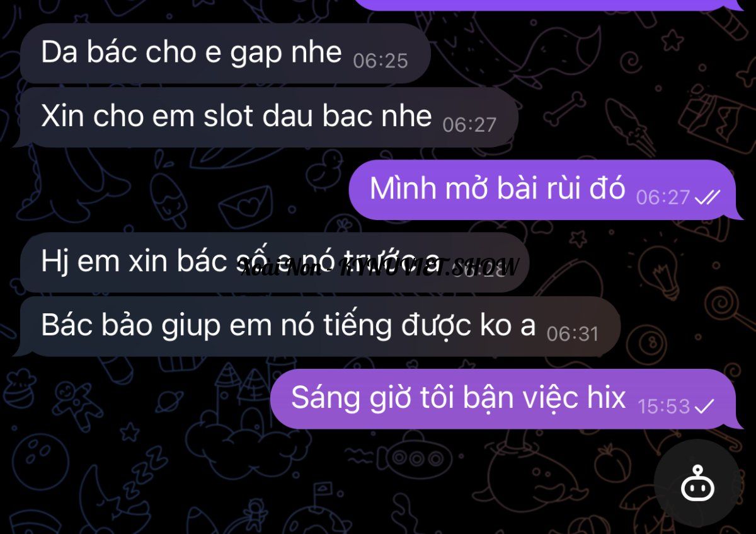Select message "Xin cho em slot dau bac nhe"
This screenshot has width=756, height=534.
tap(268, 117)
